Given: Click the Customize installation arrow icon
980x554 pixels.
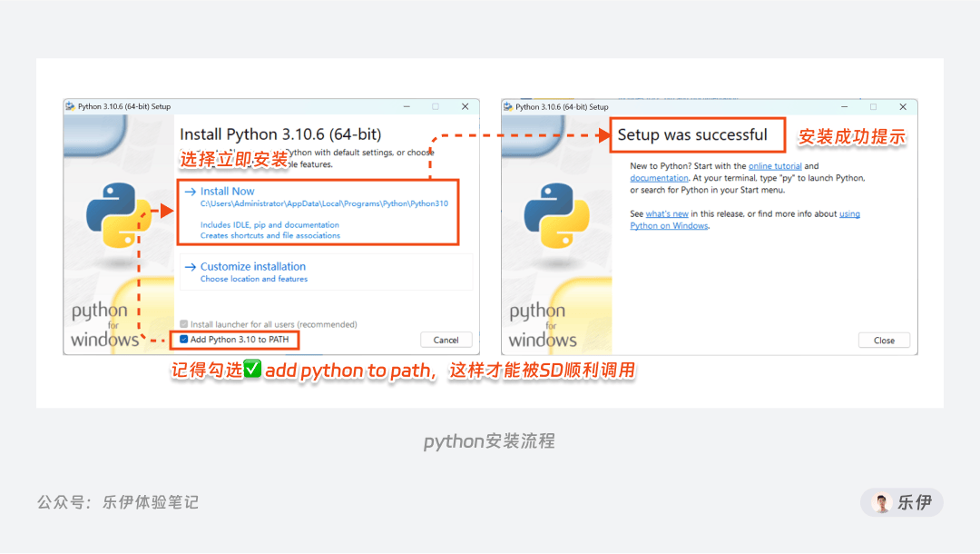Looking at the screenshot, I should (x=190, y=267).
